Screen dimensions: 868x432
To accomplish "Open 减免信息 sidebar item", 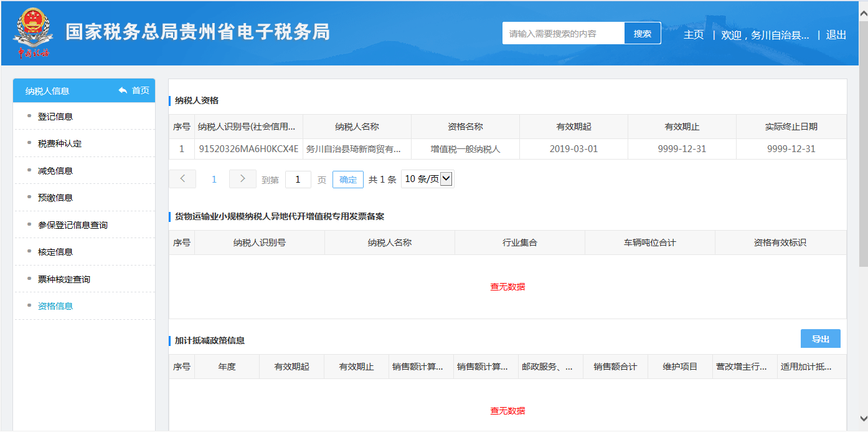I will (x=55, y=171).
